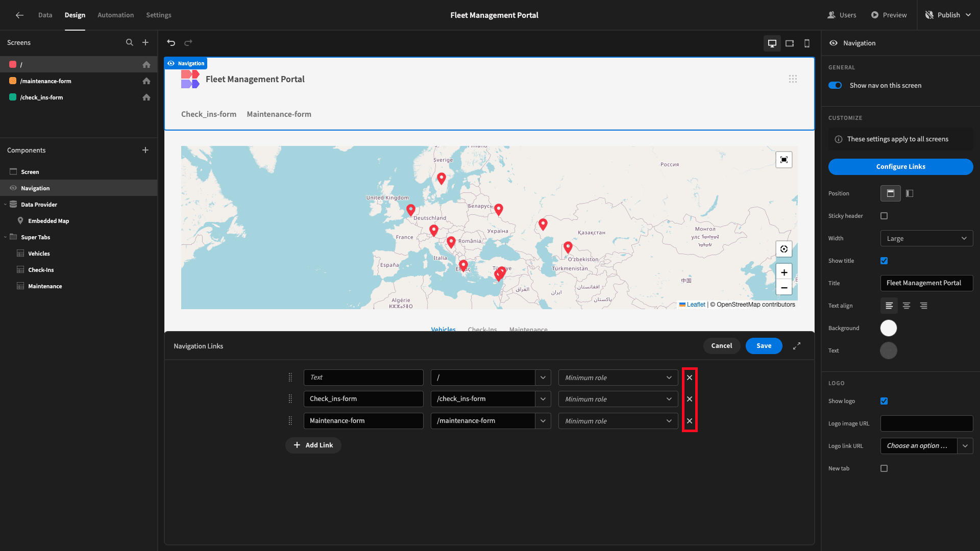Image resolution: width=980 pixels, height=551 pixels.
Task: Select left sidebar navigation position icon
Action: coord(910,193)
